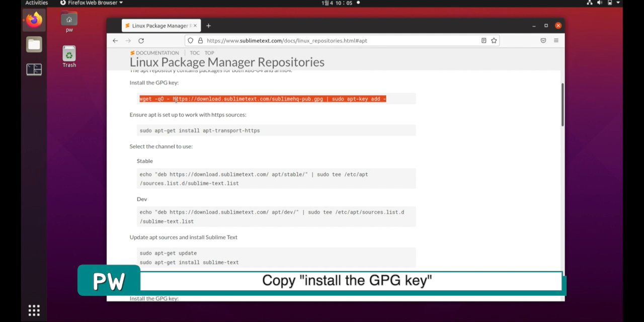
Task: Go forward to the next page
Action: pyautogui.click(x=128, y=41)
